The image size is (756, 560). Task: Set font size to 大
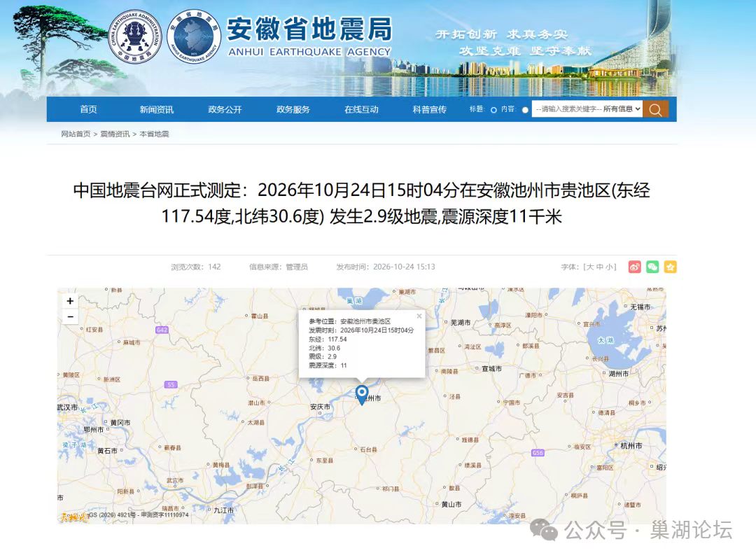591,267
